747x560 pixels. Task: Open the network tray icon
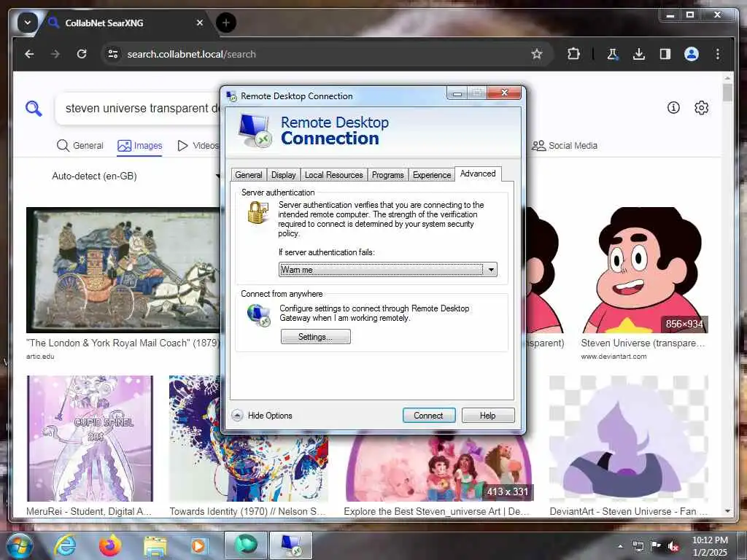tap(638, 546)
